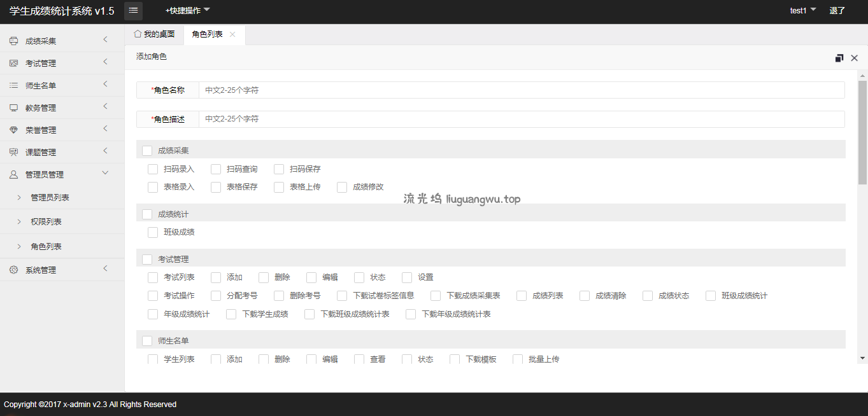Click the list icon beside 师生名单
Image resolution: width=868 pixels, height=416 pixels.
coord(13,86)
